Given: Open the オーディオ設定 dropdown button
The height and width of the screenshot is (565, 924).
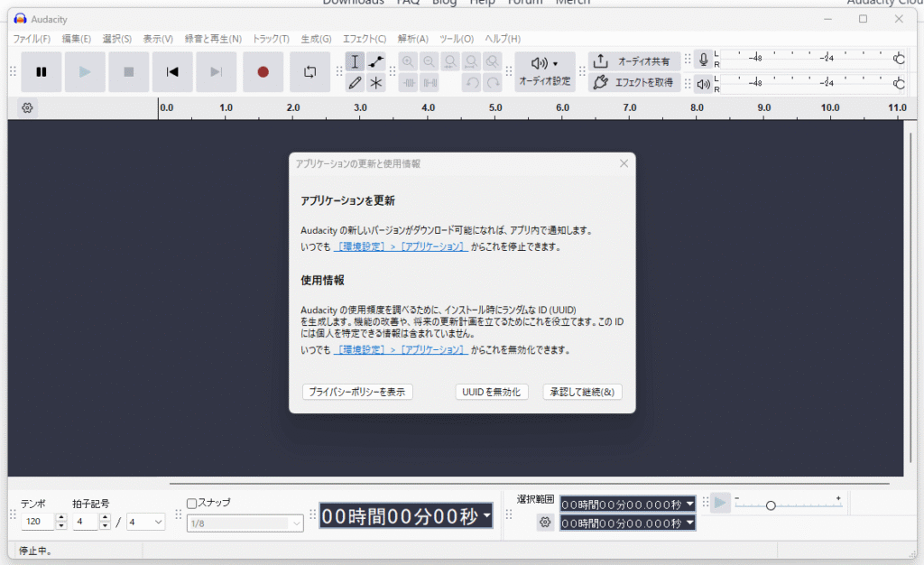Looking at the screenshot, I should tap(544, 72).
